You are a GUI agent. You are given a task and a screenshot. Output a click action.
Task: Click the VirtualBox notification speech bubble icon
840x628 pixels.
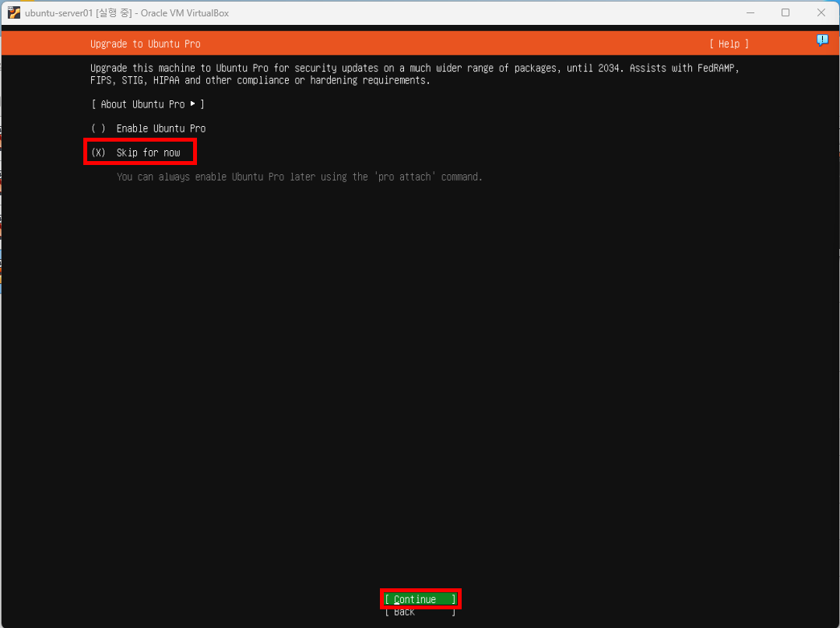(x=822, y=40)
